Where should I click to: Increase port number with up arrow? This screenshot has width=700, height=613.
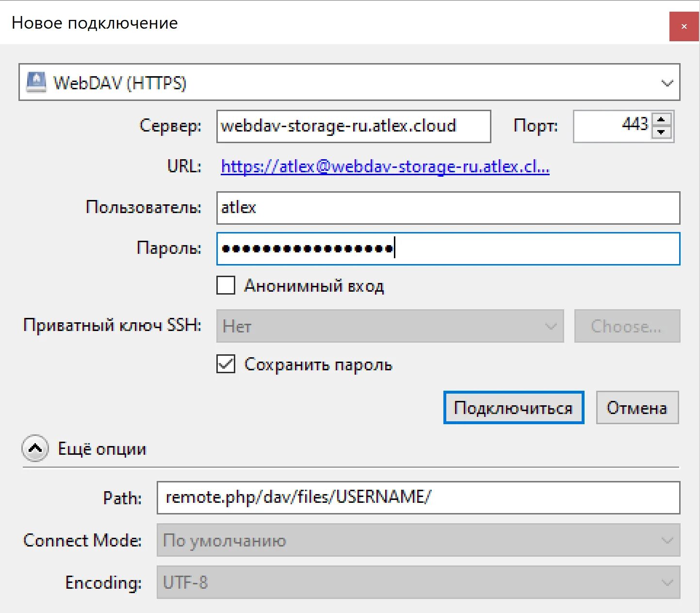(x=661, y=119)
